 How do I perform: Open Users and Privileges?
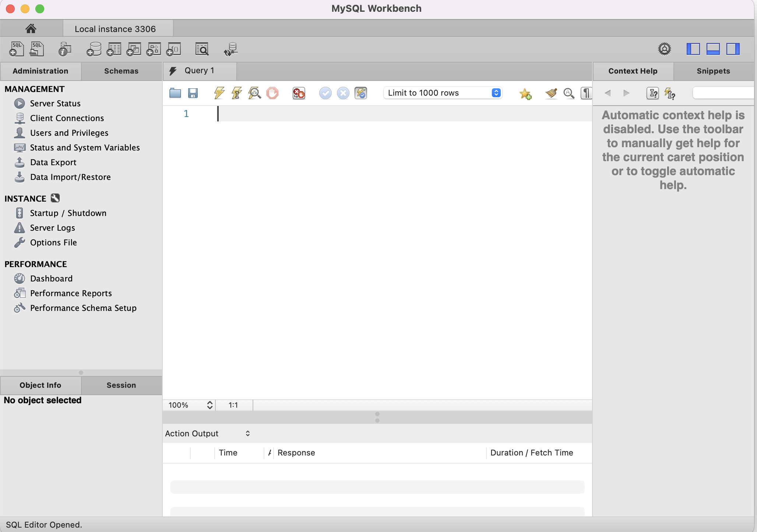pos(69,133)
